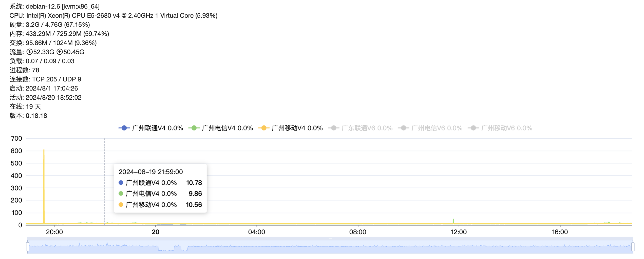Click the blue 广州联通V4 dot in tooltip
This screenshot has height=259, width=644.
point(121,183)
